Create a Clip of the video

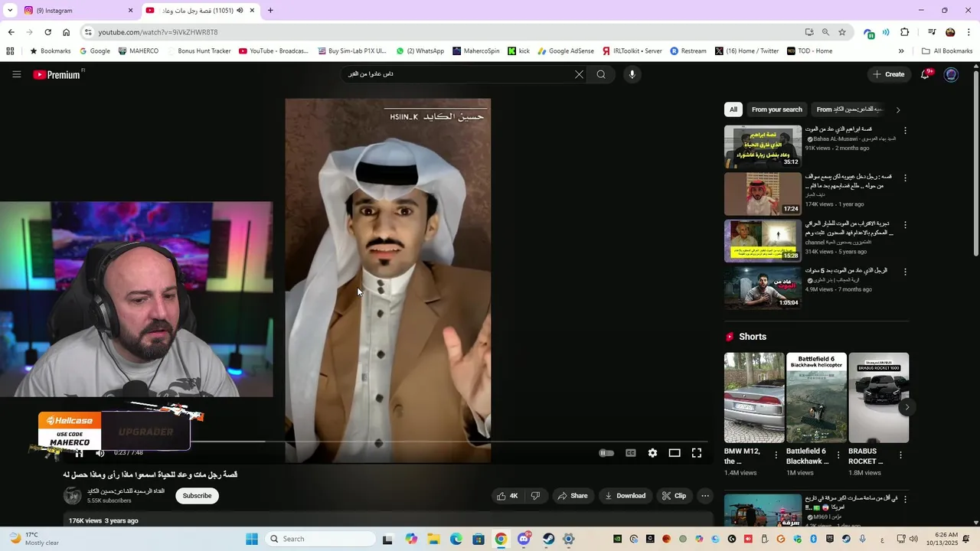675,496
